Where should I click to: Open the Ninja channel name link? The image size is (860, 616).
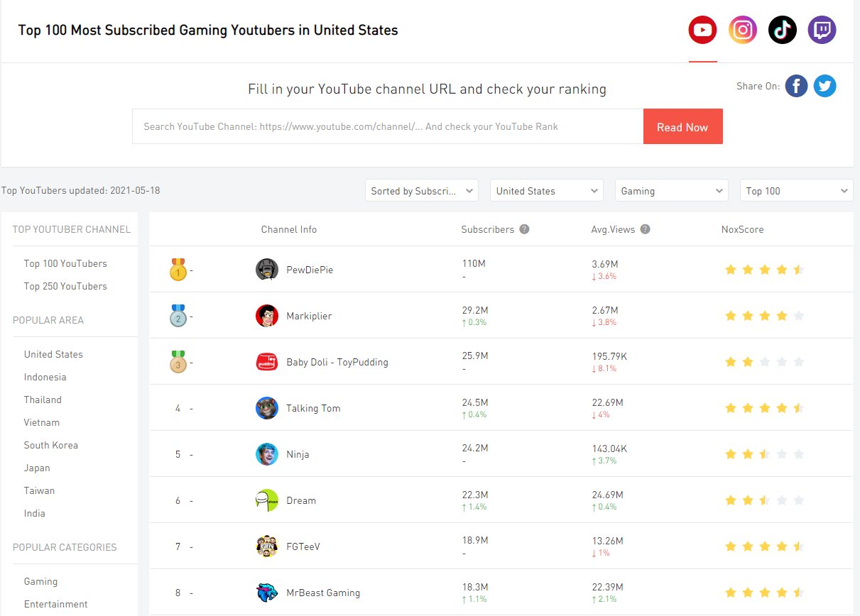coord(298,454)
